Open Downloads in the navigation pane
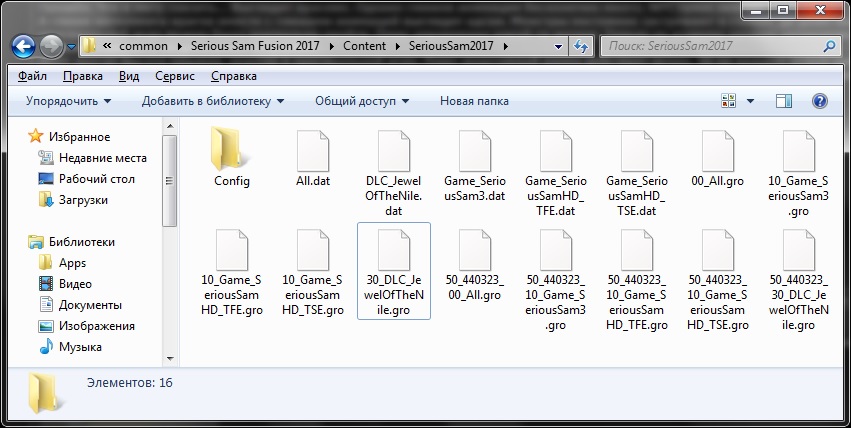 point(73,200)
